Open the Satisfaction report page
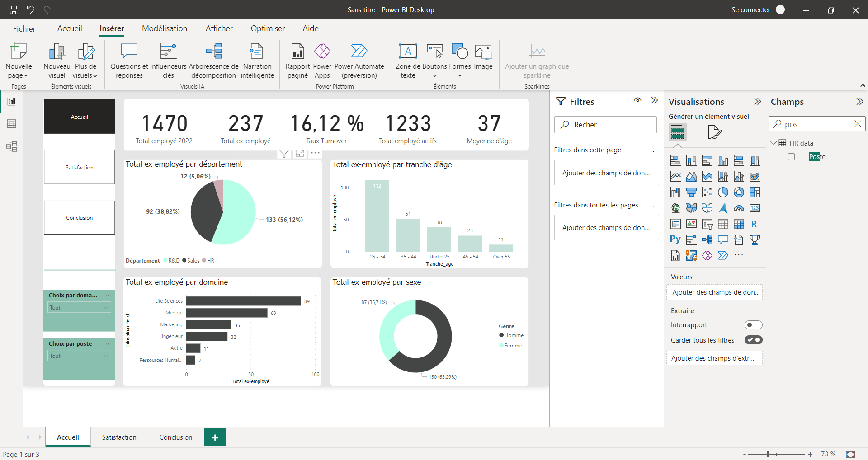This screenshot has width=868, height=460. pos(119,437)
